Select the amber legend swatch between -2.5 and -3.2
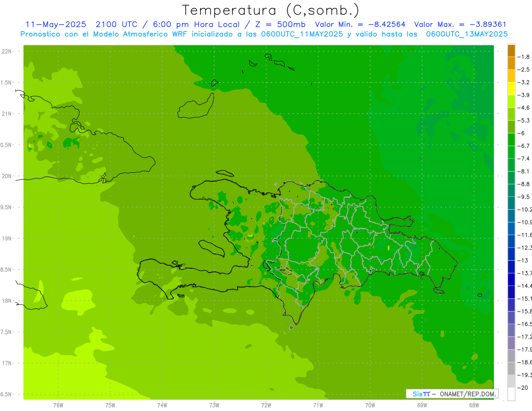This screenshot has width=532, height=411. (x=511, y=76)
